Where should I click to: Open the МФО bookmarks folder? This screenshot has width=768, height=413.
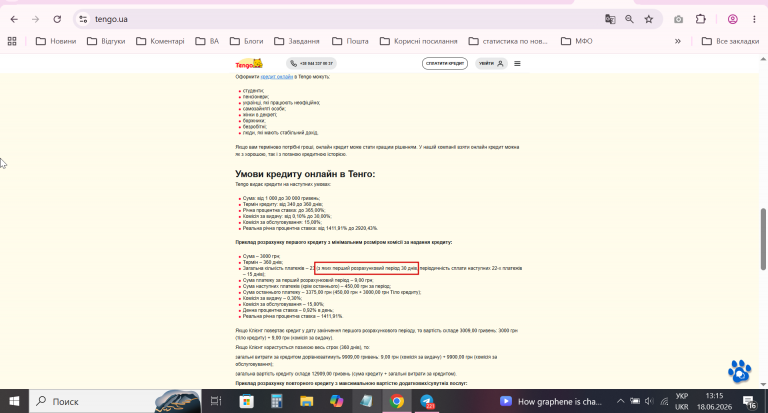[x=576, y=41]
